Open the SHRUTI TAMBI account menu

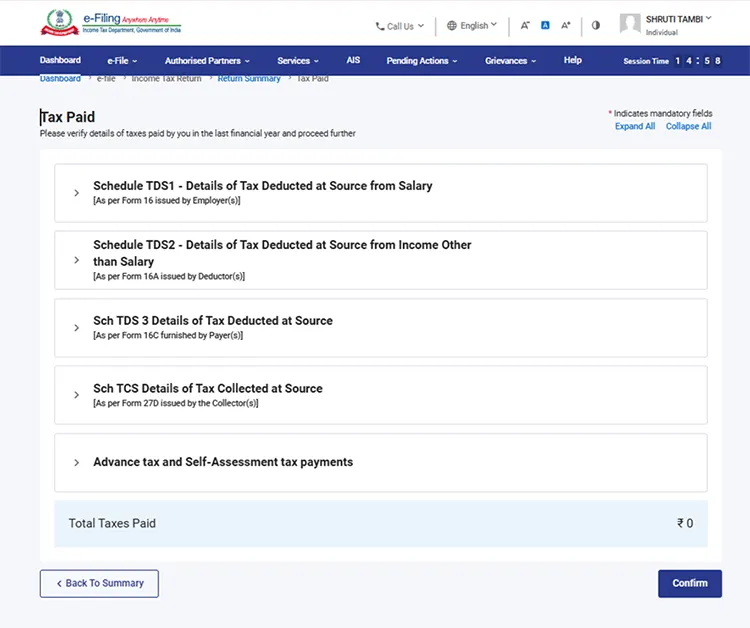coord(678,19)
